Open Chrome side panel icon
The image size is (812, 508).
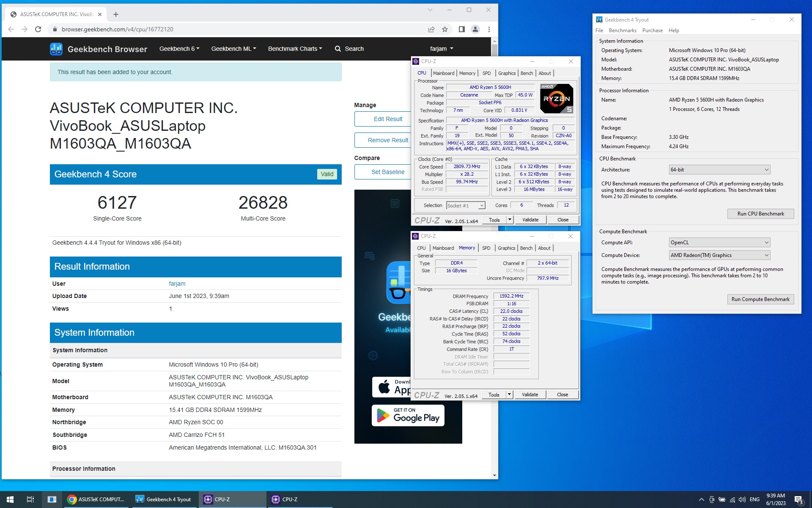(x=461, y=29)
